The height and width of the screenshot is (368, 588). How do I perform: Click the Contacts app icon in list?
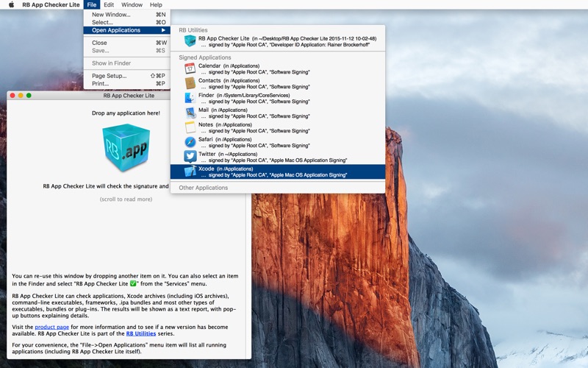click(x=190, y=83)
